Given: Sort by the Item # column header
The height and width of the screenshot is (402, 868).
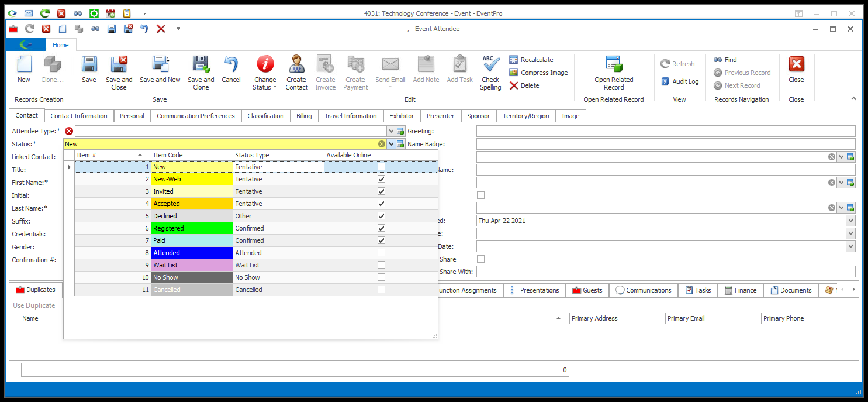Looking at the screenshot, I should click(x=113, y=155).
